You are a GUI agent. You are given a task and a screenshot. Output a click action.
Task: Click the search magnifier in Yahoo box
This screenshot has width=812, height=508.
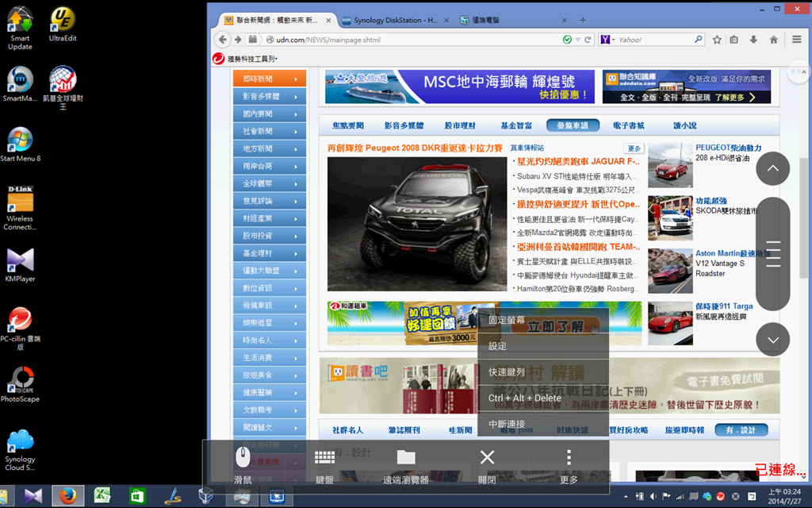coord(698,40)
